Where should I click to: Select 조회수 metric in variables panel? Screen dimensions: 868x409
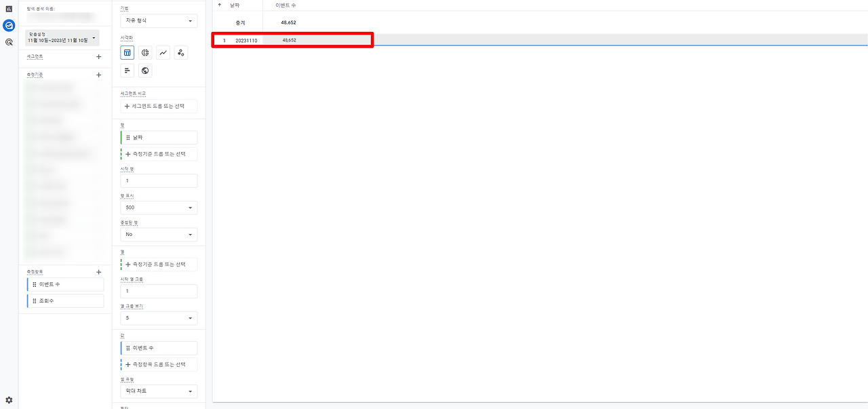pyautogui.click(x=65, y=300)
